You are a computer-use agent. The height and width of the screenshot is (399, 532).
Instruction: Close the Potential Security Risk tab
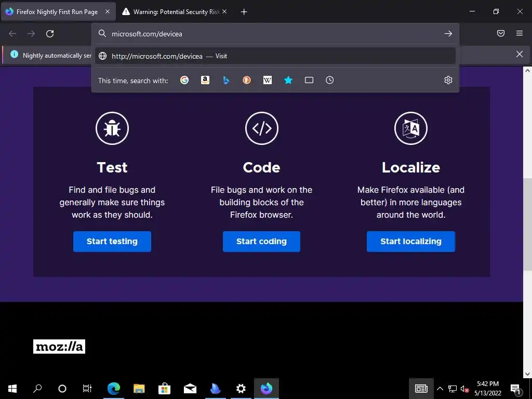click(x=224, y=11)
